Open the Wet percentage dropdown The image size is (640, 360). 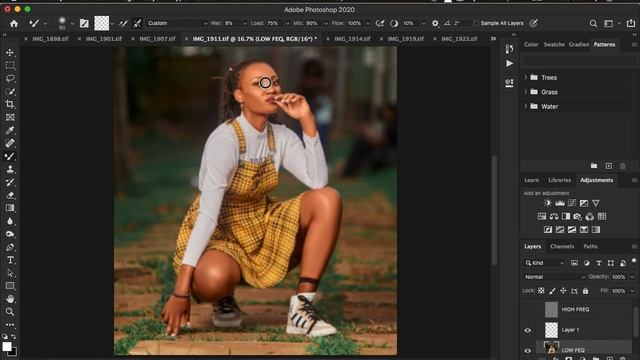point(244,24)
